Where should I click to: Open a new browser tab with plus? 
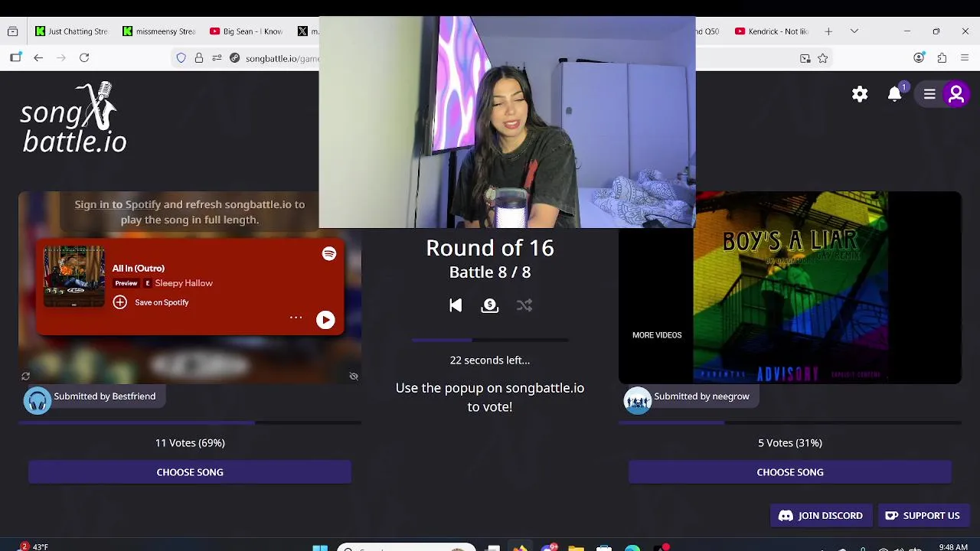(828, 31)
